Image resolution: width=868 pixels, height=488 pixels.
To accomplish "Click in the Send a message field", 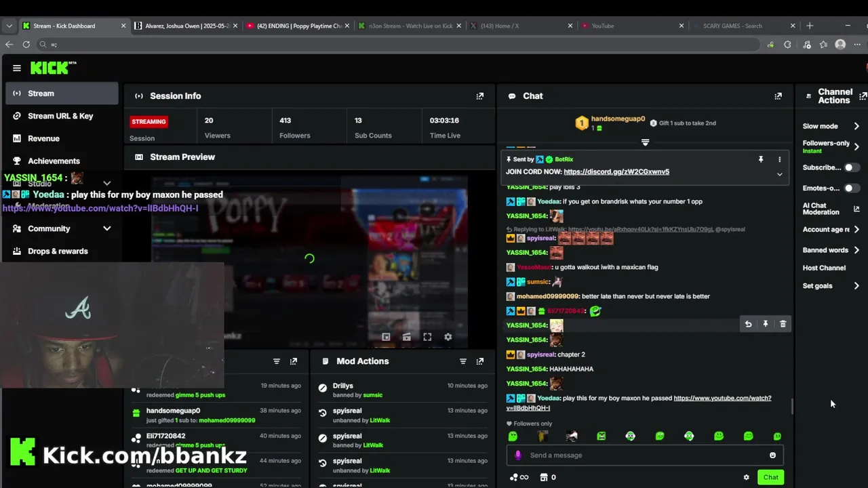I will [x=644, y=455].
